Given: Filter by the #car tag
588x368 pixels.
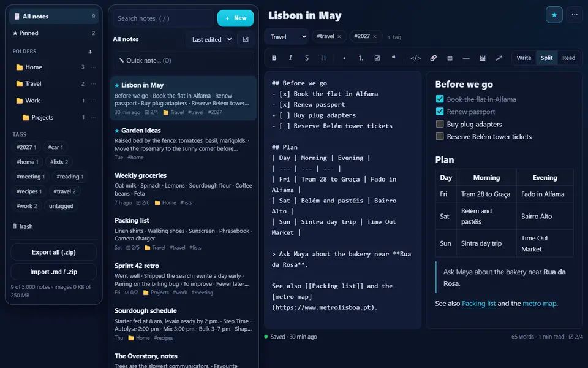Looking at the screenshot, I should click(x=56, y=147).
